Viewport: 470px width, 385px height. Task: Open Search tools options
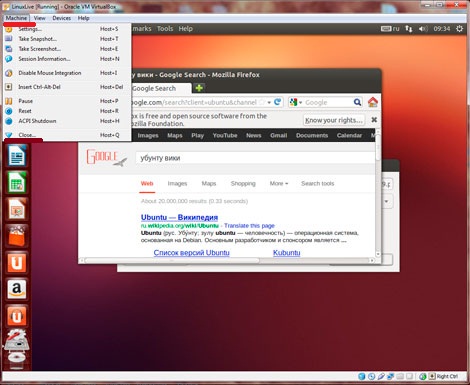(317, 183)
